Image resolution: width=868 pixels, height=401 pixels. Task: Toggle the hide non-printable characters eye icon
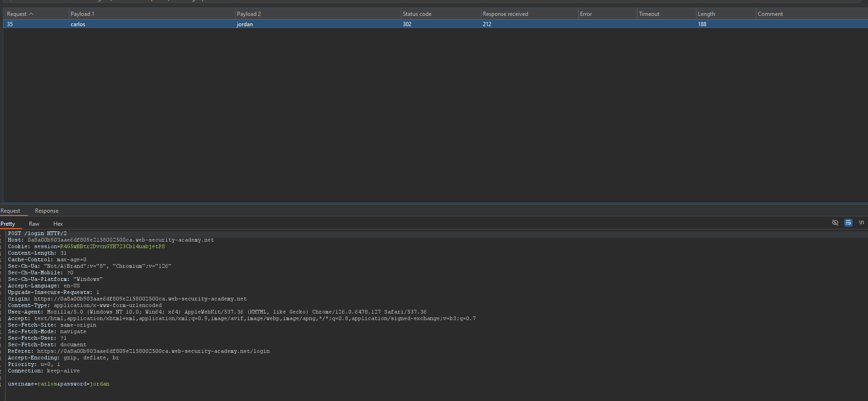click(x=835, y=223)
